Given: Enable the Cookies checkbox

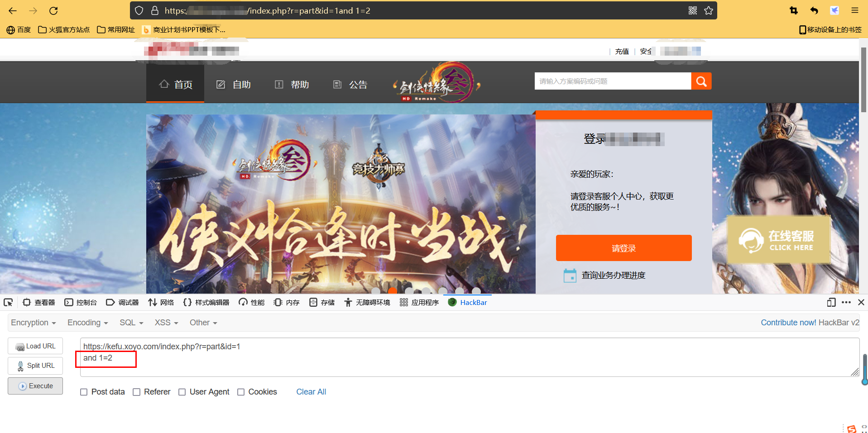Looking at the screenshot, I should click(x=241, y=392).
